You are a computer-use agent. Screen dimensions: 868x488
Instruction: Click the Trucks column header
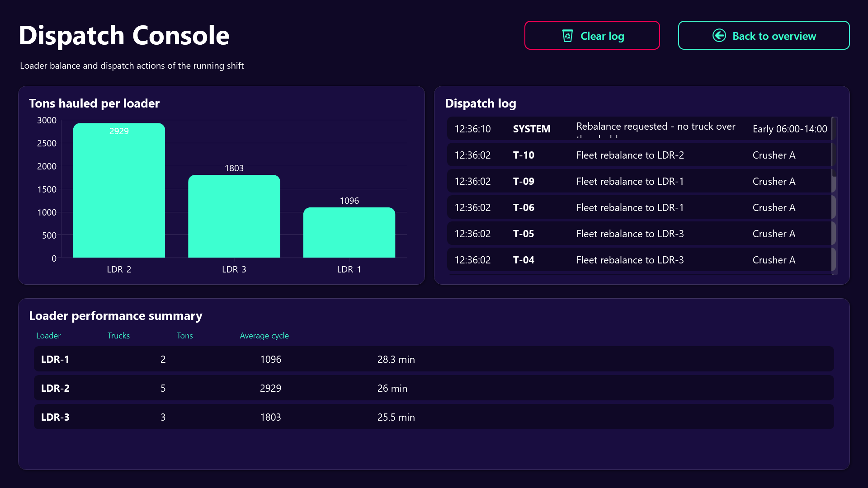click(118, 336)
